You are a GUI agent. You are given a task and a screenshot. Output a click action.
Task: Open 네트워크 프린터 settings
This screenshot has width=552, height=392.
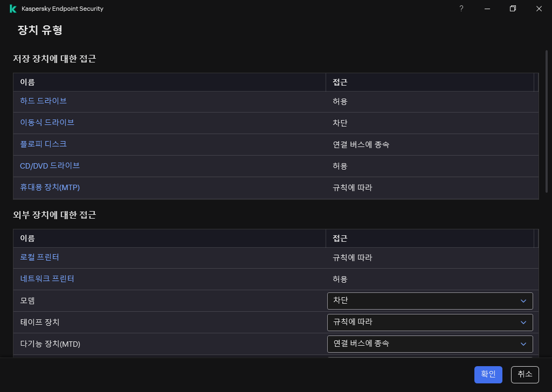46,279
